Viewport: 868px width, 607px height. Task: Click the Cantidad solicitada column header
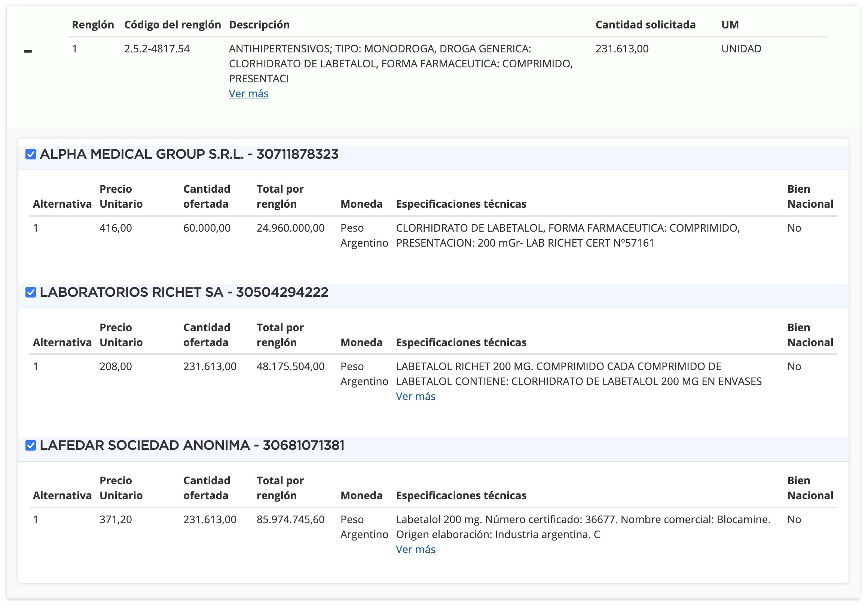click(645, 25)
